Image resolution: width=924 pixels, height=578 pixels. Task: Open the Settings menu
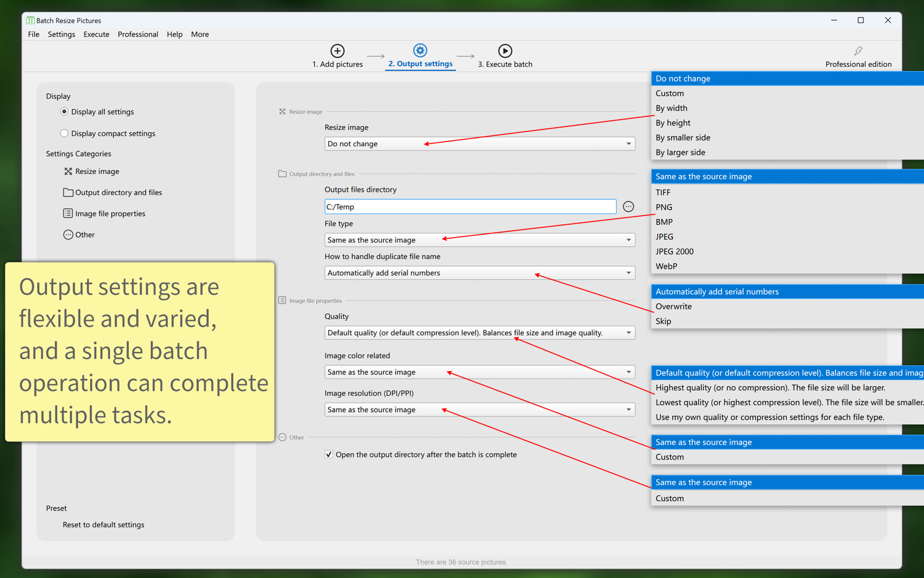point(61,34)
